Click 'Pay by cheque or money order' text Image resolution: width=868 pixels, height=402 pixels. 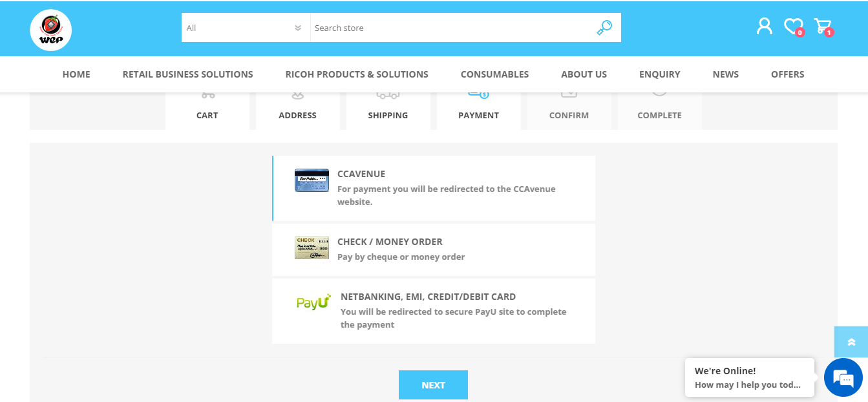point(401,257)
